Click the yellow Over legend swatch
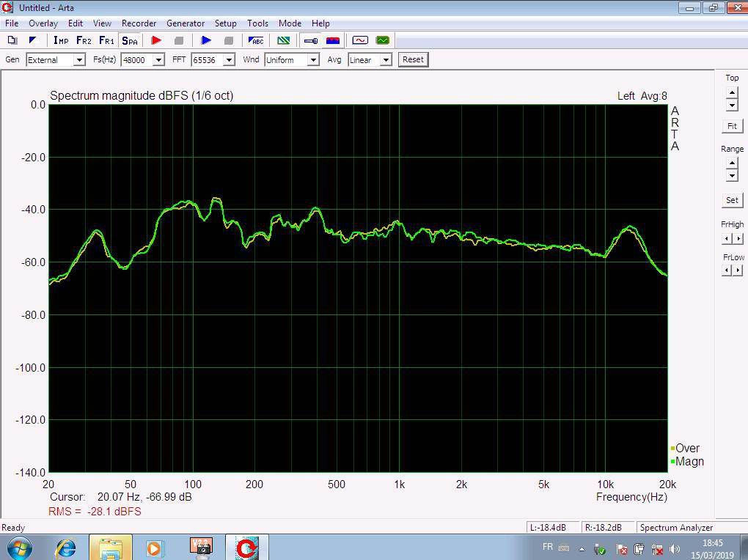 (x=672, y=449)
